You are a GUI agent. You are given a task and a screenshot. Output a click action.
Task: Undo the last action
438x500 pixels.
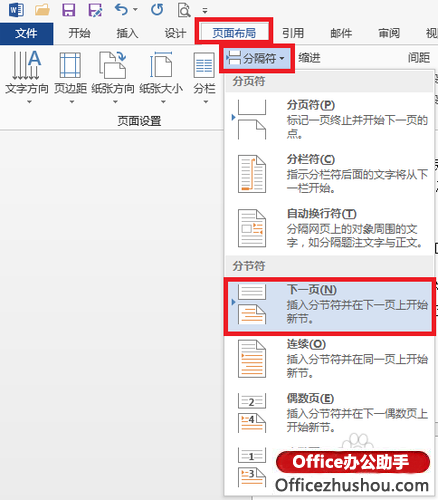click(x=121, y=9)
